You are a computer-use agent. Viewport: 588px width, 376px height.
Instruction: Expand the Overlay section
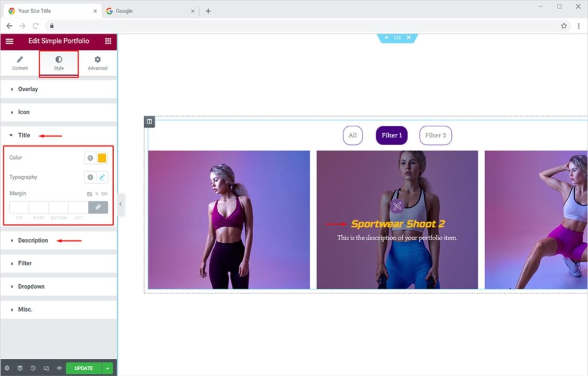point(28,89)
